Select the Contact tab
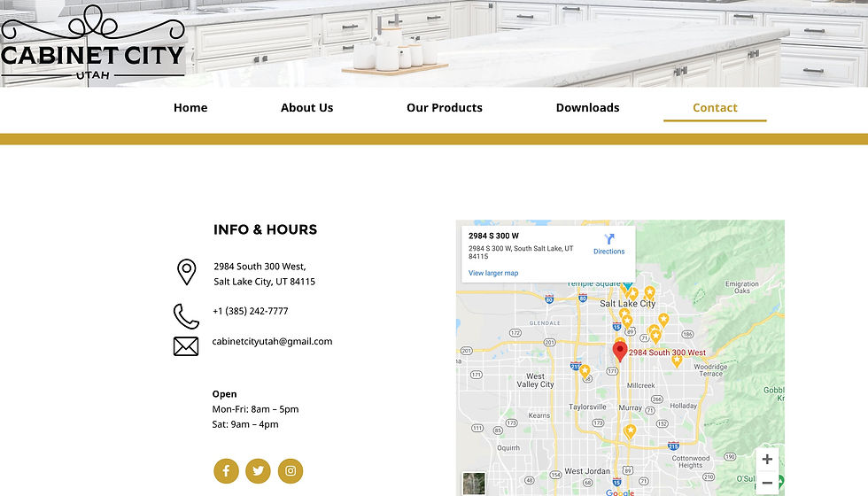Screen dimensions: 868x496 (x=715, y=107)
